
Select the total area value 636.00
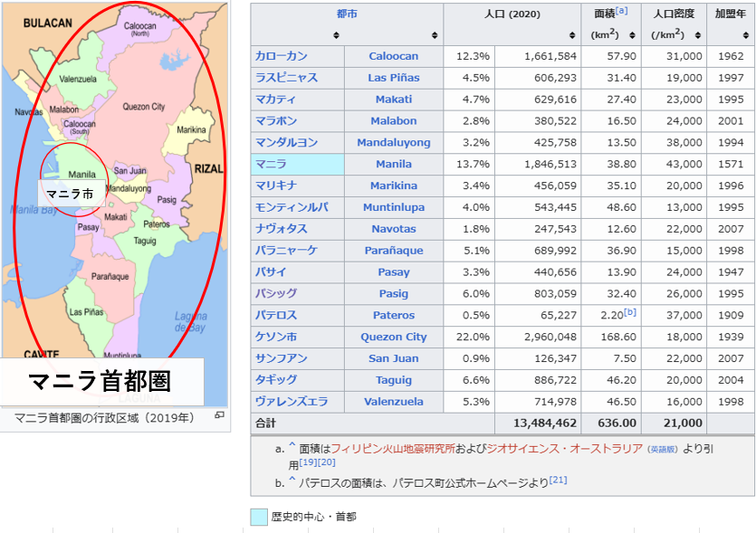click(x=617, y=424)
